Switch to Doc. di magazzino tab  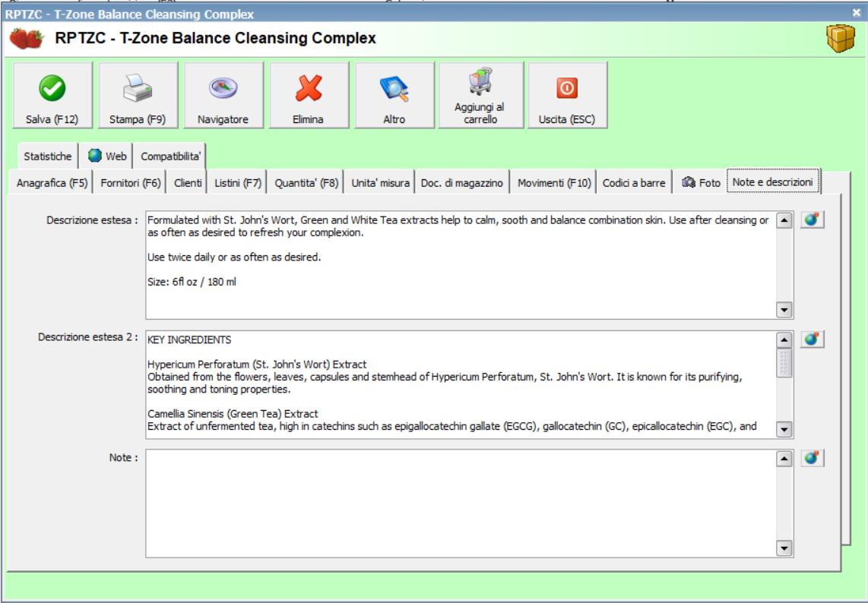pos(461,182)
